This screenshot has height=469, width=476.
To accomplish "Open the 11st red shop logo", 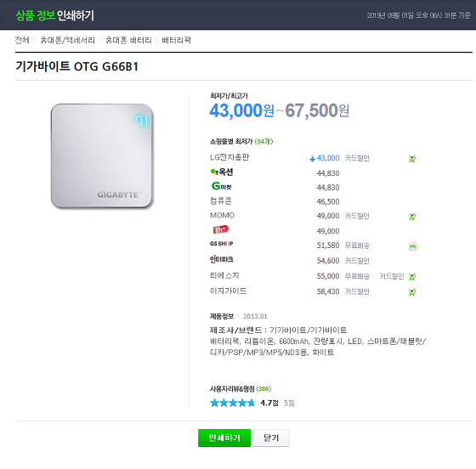I will [221, 229].
